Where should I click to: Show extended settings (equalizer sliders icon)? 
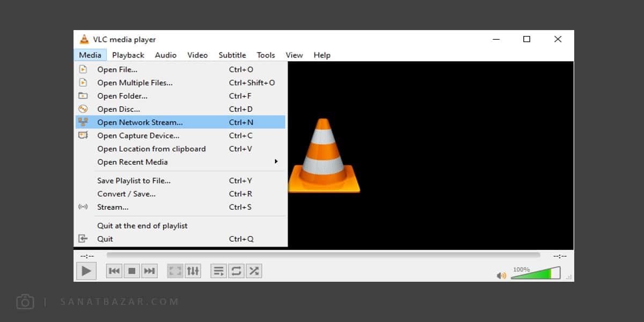coord(193,271)
